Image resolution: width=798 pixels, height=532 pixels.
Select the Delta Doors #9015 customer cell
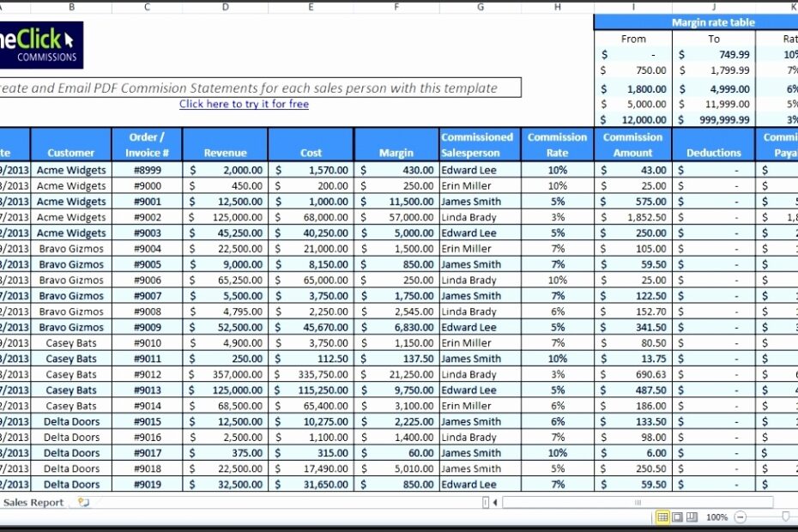[71, 421]
